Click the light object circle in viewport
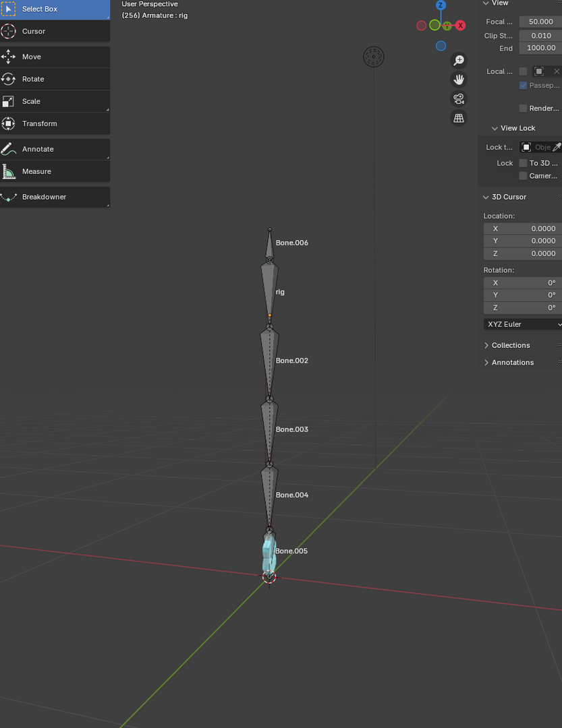Screen dimensions: 562x728 (374, 57)
